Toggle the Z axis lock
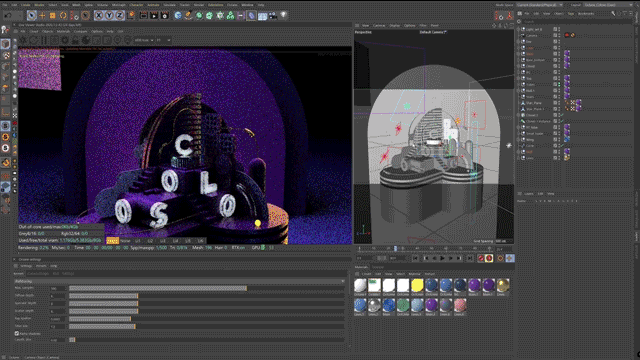This screenshot has height=360, width=640. [120, 16]
